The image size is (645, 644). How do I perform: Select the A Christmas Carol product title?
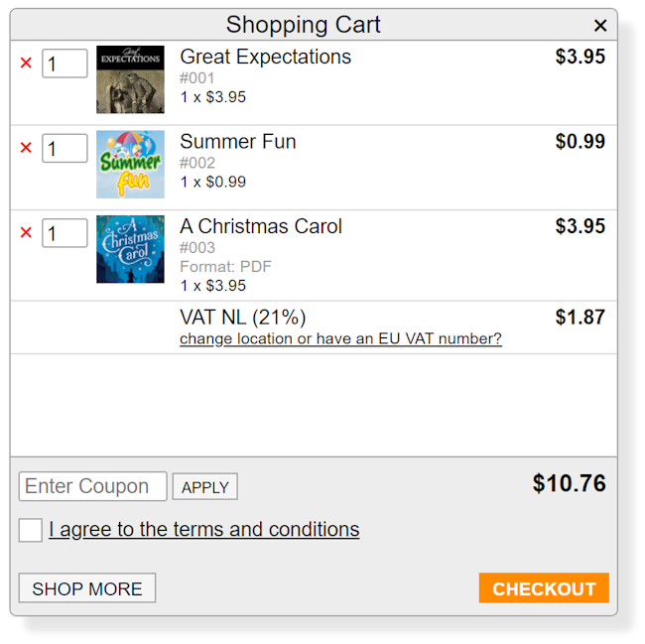(x=261, y=226)
